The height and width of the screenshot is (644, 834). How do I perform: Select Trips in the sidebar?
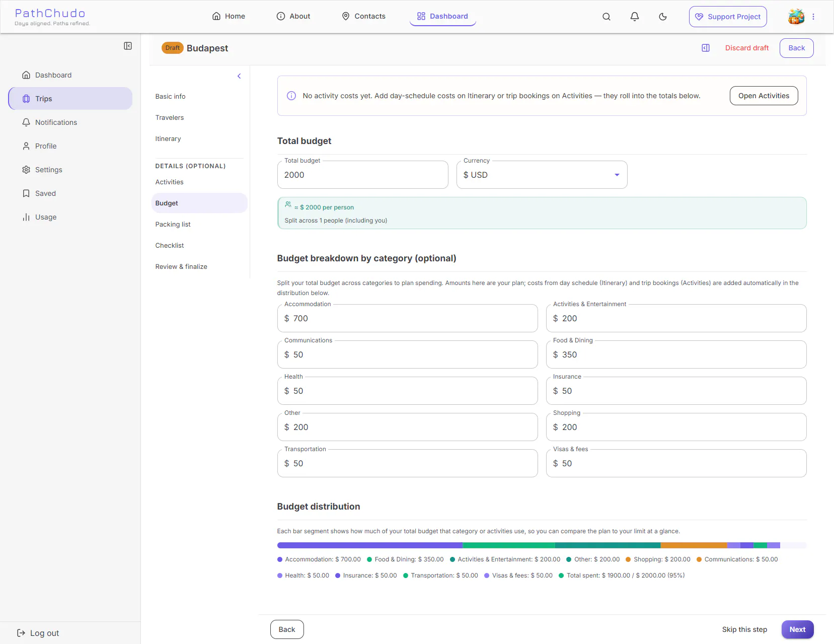click(x=70, y=99)
